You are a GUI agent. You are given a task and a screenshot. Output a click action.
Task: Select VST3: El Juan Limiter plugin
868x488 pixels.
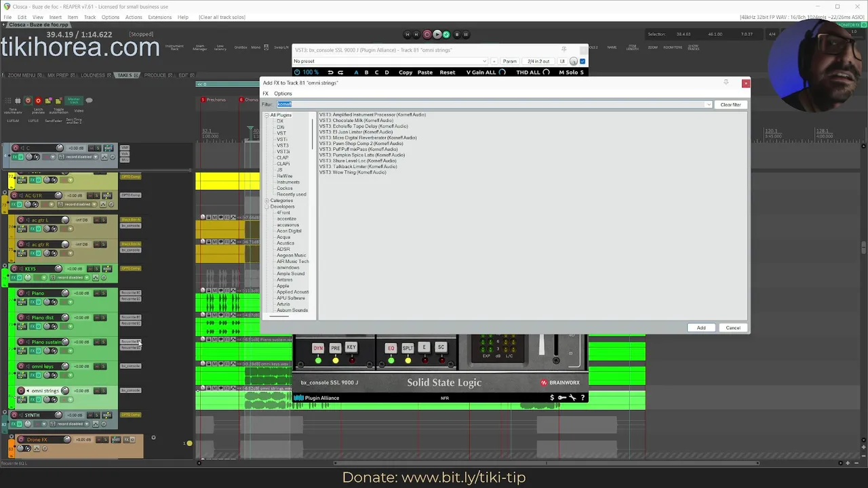click(x=356, y=132)
